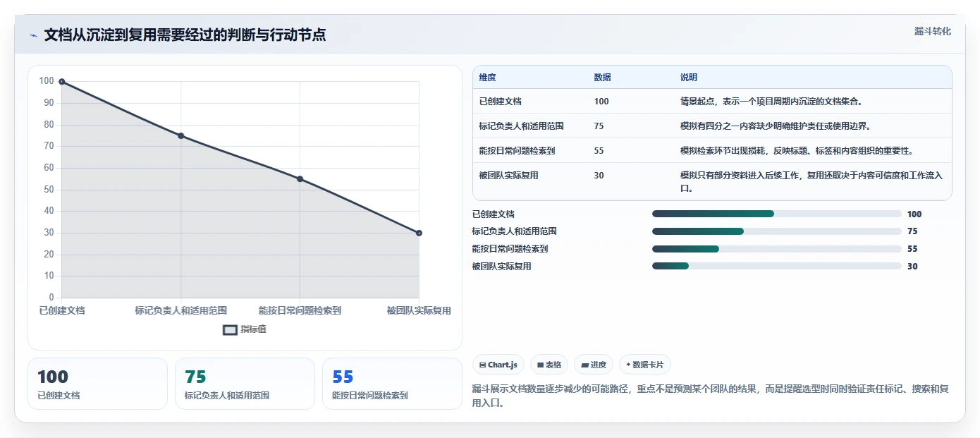This screenshot has height=438, width=980.
Task: Click the 已创建文档 progress bar
Action: (777, 214)
